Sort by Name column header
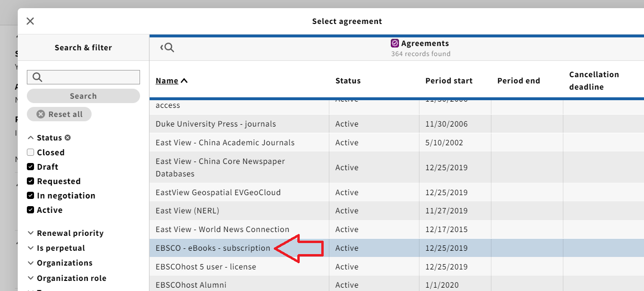The height and width of the screenshot is (291, 644). pos(172,81)
